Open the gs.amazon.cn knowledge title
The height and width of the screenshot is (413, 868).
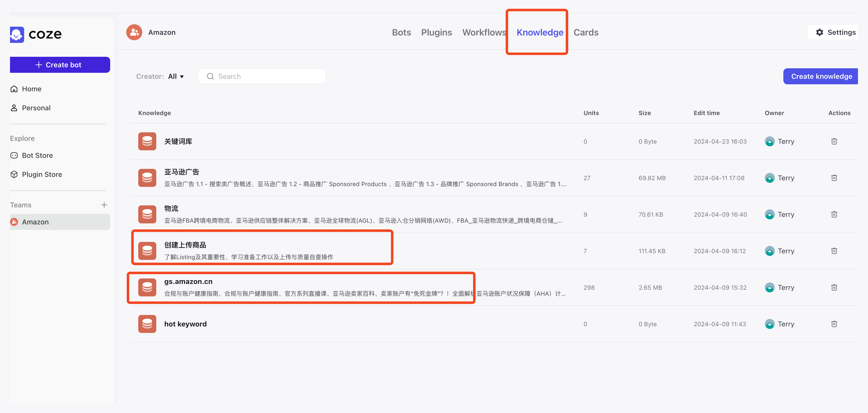pyautogui.click(x=188, y=281)
